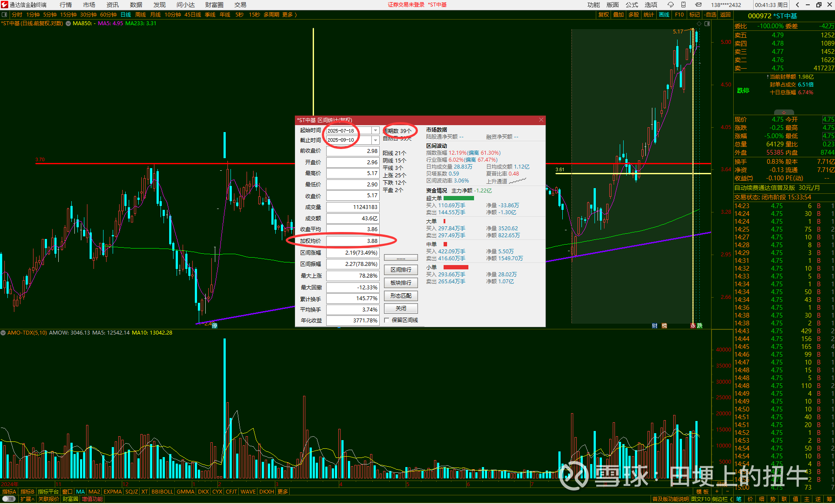Enable the 保留区间线 checkbox
The width and height of the screenshot is (835, 504).
coord(387,320)
